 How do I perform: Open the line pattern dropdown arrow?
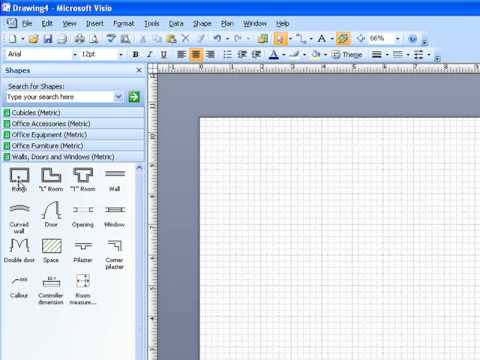(408, 54)
